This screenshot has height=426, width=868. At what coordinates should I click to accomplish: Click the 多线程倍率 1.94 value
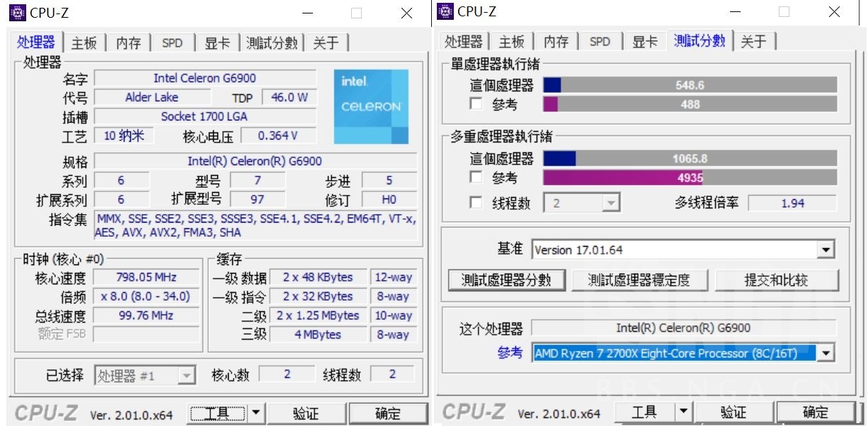point(792,203)
